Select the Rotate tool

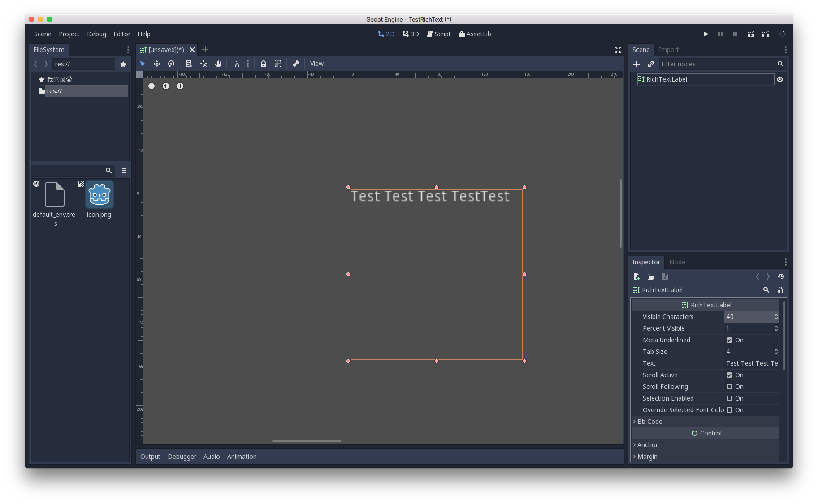pos(171,64)
